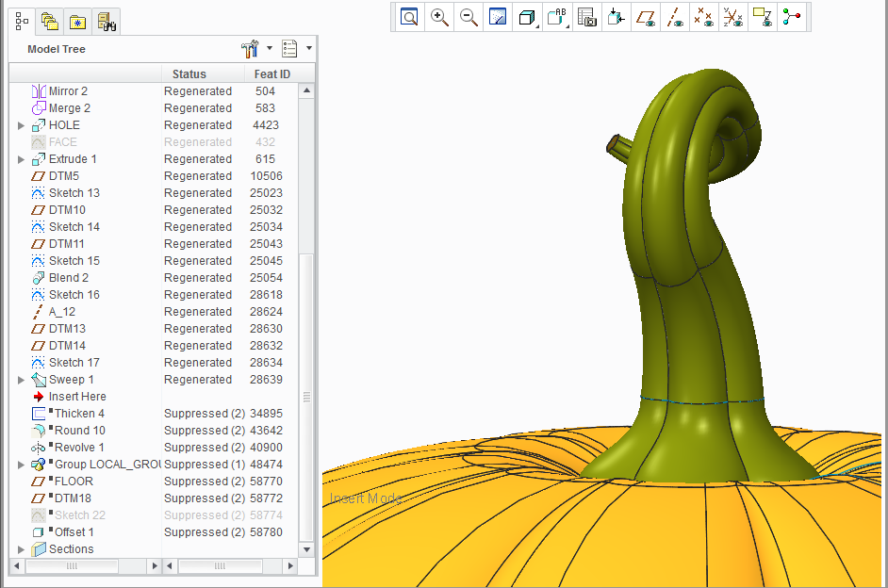Click the Status column header
Screen dimensions: 888x588
pyautogui.click(x=189, y=74)
